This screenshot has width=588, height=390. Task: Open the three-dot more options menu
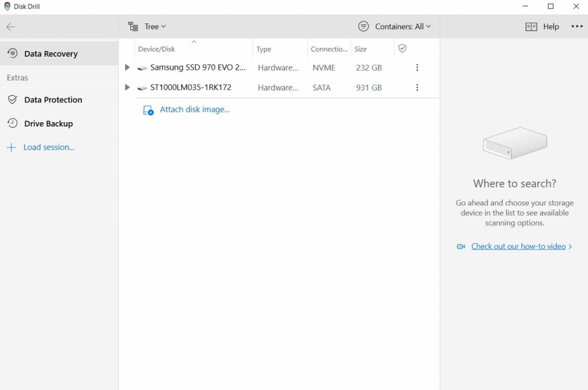[x=577, y=26]
